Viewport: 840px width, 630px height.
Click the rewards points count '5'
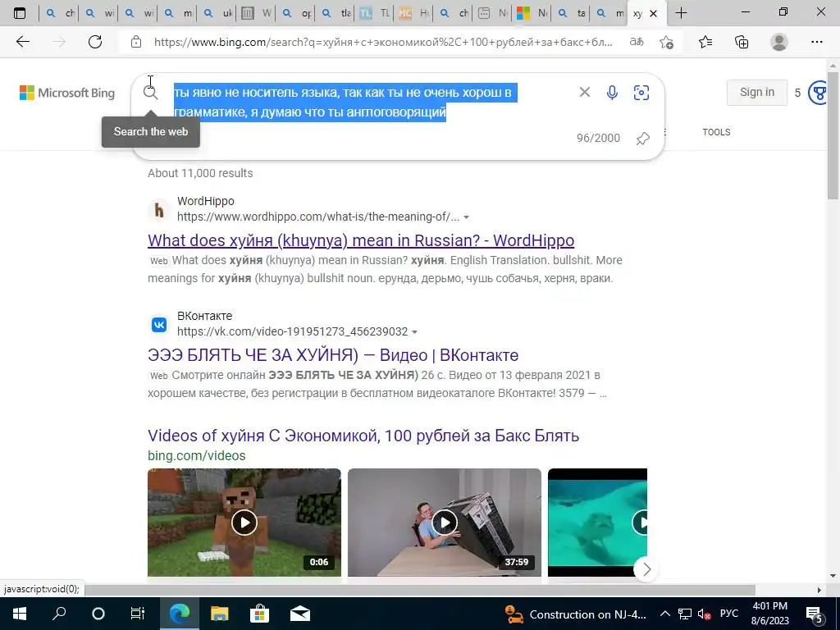(x=797, y=93)
